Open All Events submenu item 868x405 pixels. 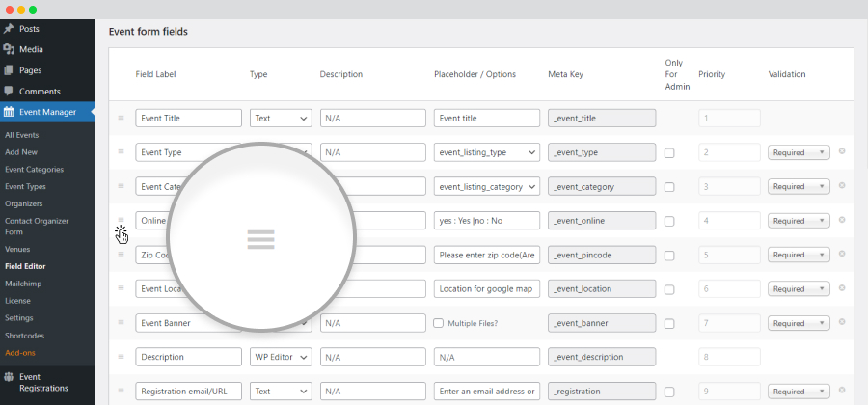click(21, 135)
